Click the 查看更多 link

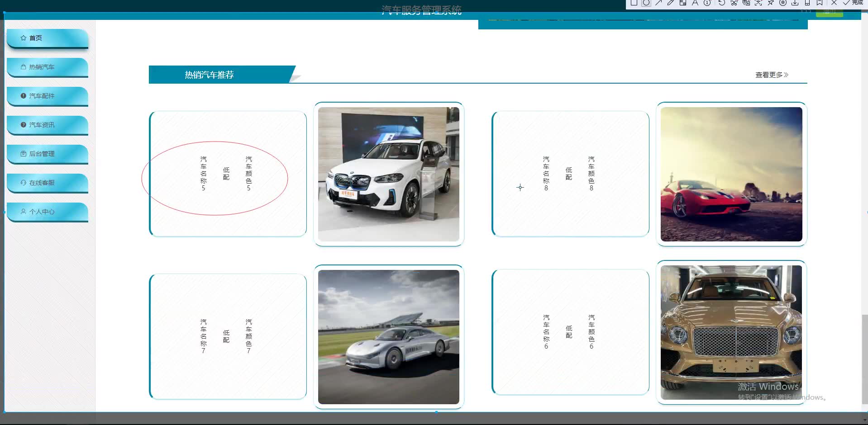point(772,75)
